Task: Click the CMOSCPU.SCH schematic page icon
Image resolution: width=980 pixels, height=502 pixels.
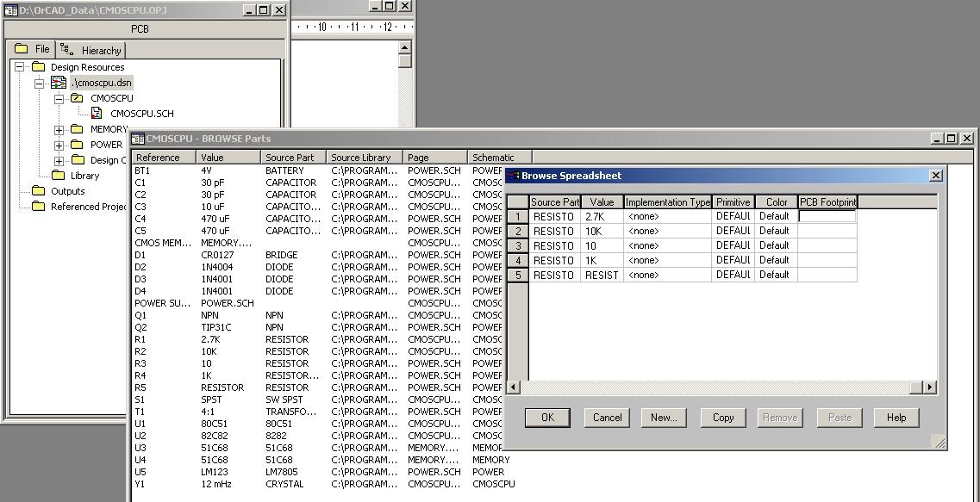Action: (97, 113)
